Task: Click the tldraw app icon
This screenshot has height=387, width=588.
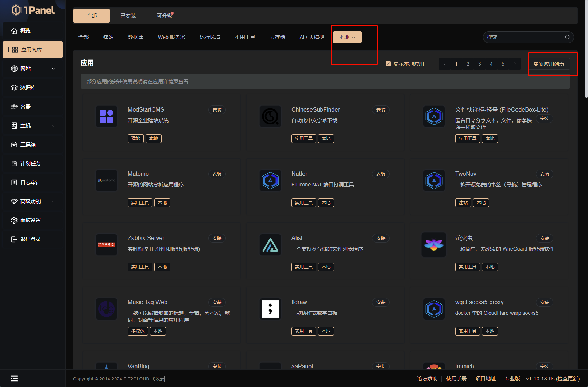Action: 270,309
